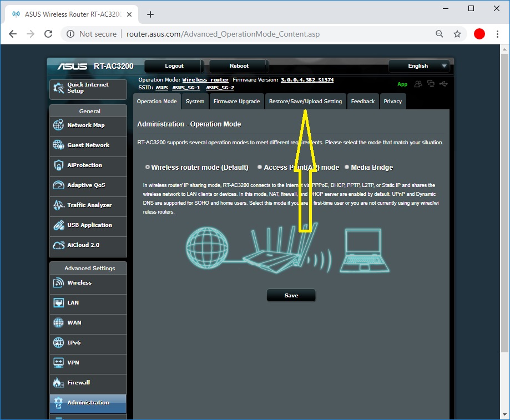510x420 pixels.
Task: Switch to the System tab
Action: 195,102
